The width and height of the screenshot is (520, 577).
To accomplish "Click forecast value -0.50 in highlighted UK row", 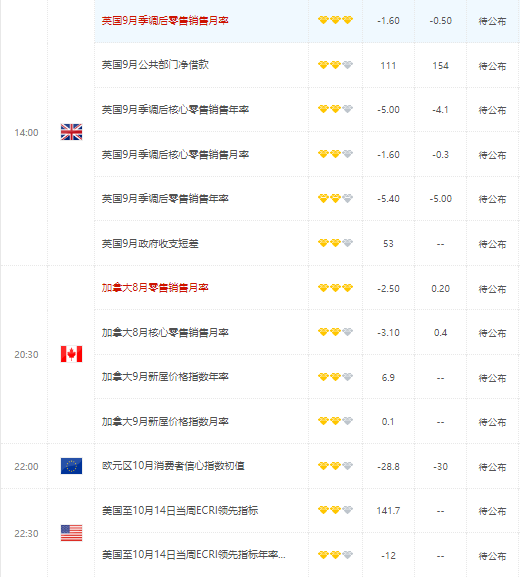I will [441, 21].
